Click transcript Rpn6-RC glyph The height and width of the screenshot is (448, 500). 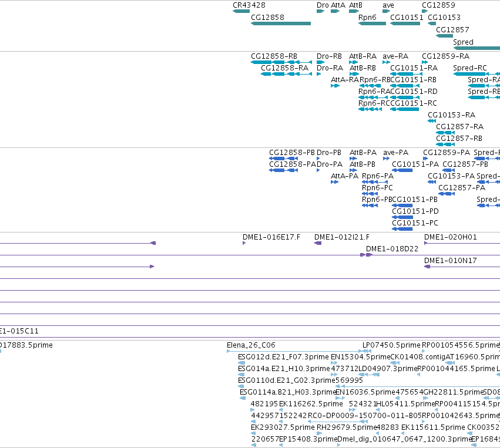(370, 109)
